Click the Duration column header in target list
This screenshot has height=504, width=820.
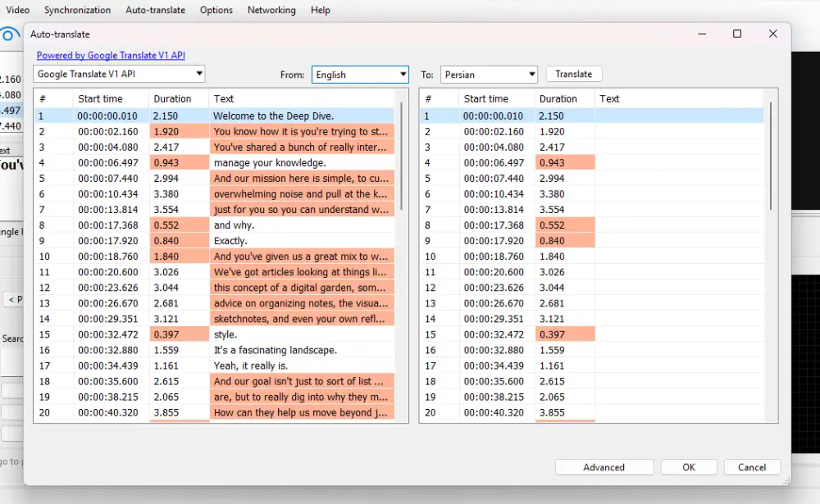pyautogui.click(x=564, y=99)
